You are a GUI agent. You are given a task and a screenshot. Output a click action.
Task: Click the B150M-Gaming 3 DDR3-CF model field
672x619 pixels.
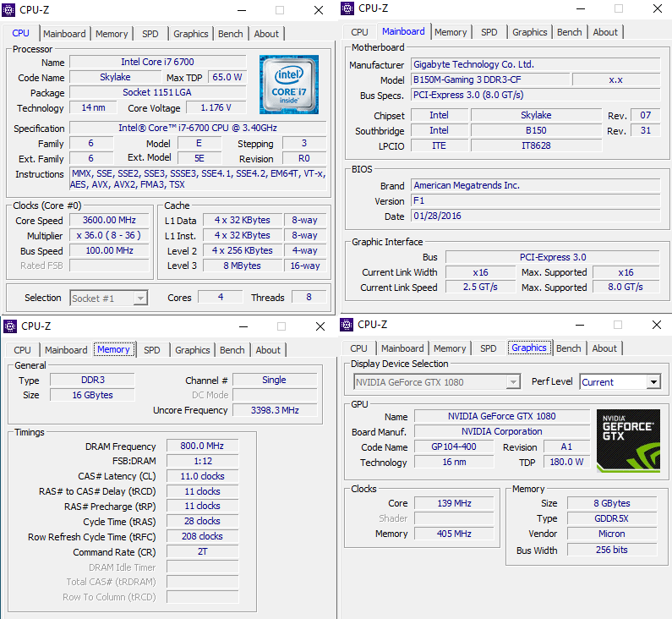[490, 79]
